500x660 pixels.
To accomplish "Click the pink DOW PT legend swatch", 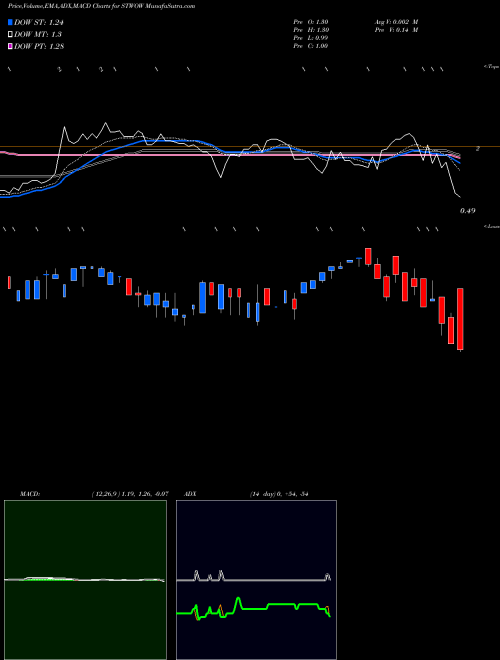I will point(11,46).
